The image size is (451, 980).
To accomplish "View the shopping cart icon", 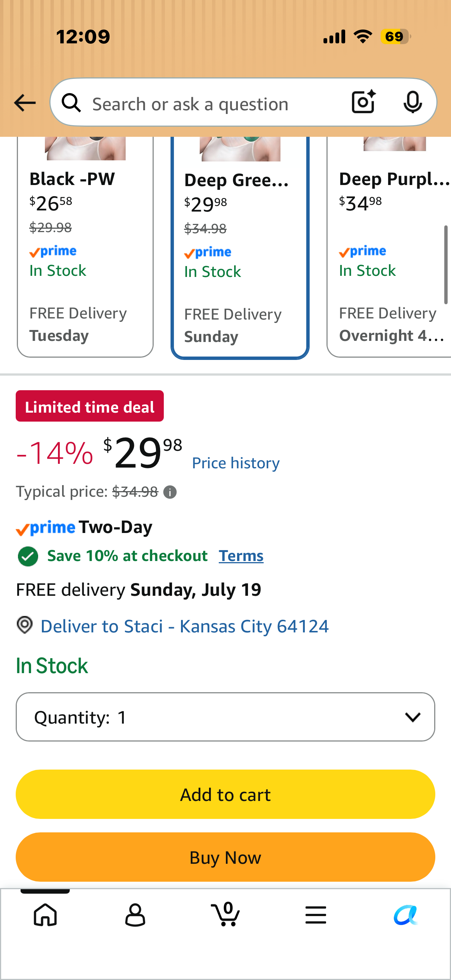I will click(x=225, y=914).
